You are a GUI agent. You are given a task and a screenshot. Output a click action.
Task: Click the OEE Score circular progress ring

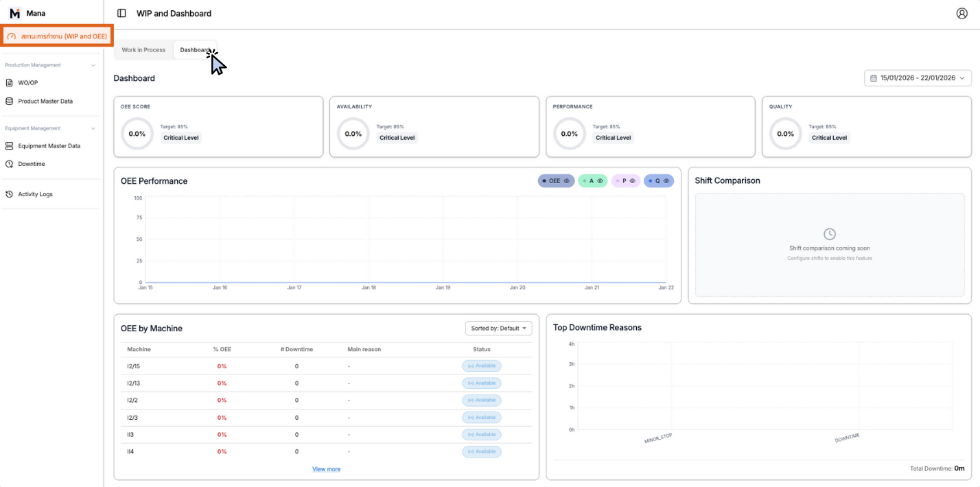pyautogui.click(x=136, y=134)
